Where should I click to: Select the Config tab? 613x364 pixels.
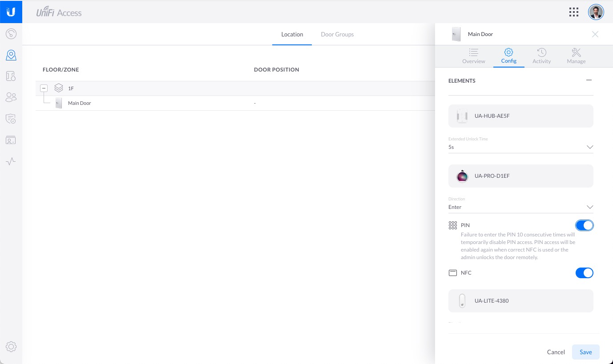coord(509,56)
